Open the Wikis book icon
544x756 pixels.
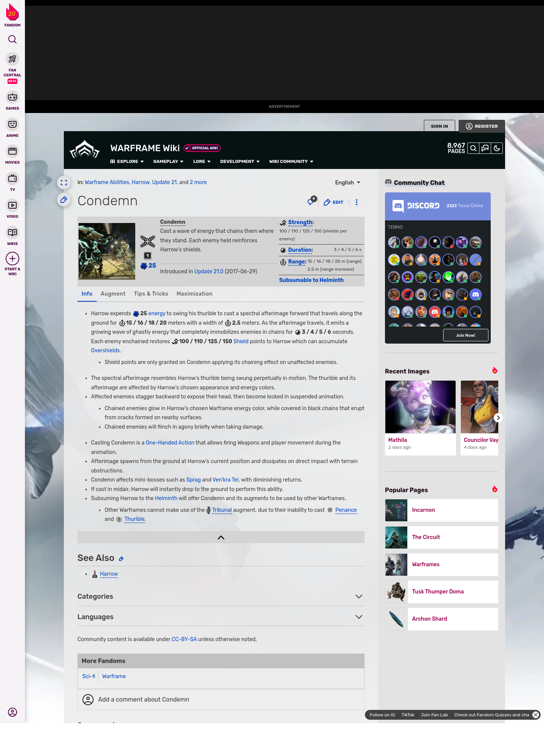coord(12,232)
